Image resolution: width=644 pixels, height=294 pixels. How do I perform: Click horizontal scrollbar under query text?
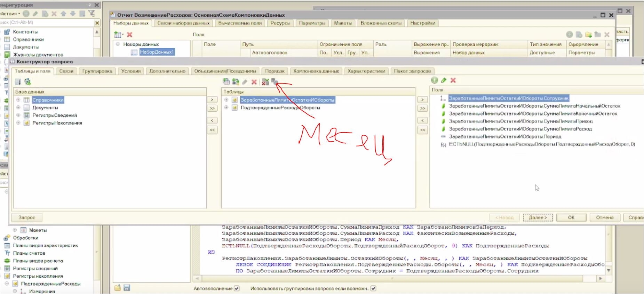pos(392,279)
